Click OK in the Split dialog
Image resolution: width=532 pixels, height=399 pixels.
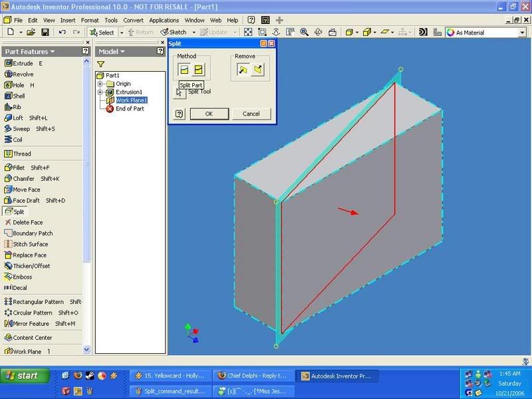(209, 114)
